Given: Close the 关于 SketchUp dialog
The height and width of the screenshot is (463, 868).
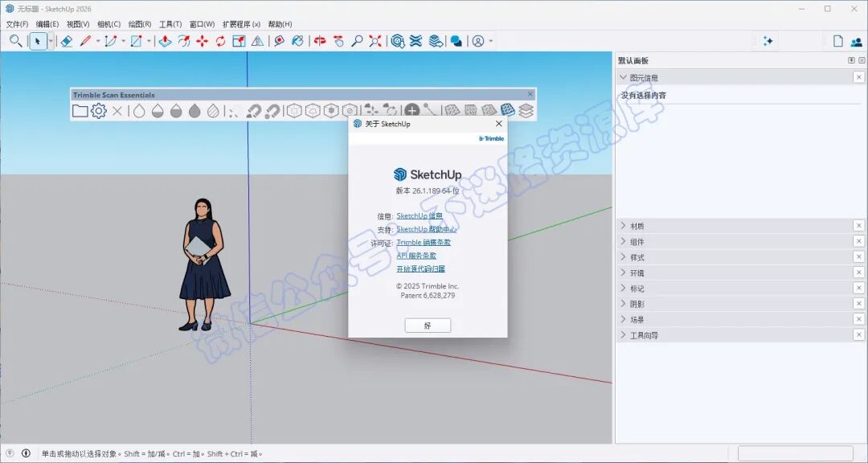Looking at the screenshot, I should pyautogui.click(x=499, y=124).
